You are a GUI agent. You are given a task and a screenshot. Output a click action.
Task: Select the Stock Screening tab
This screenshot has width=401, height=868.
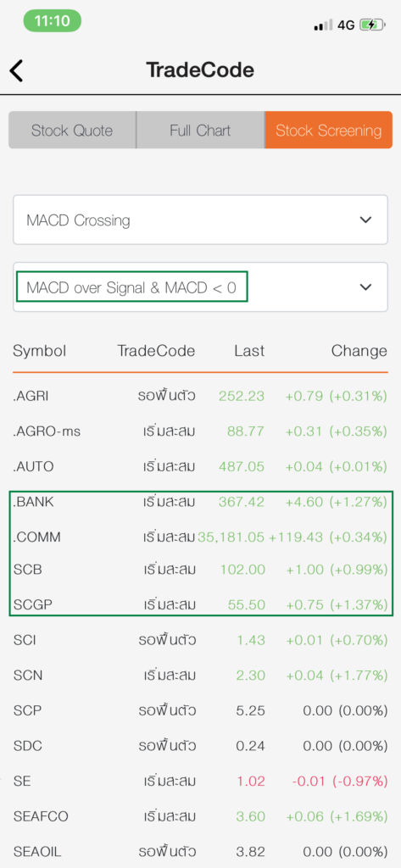328,130
